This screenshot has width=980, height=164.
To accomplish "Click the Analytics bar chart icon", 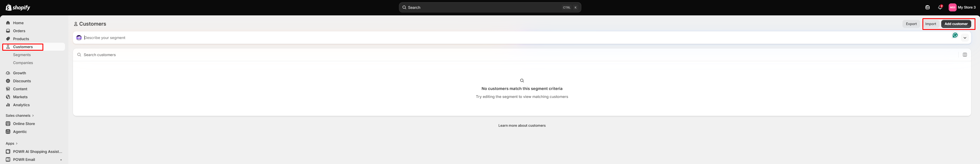I will [x=8, y=105].
